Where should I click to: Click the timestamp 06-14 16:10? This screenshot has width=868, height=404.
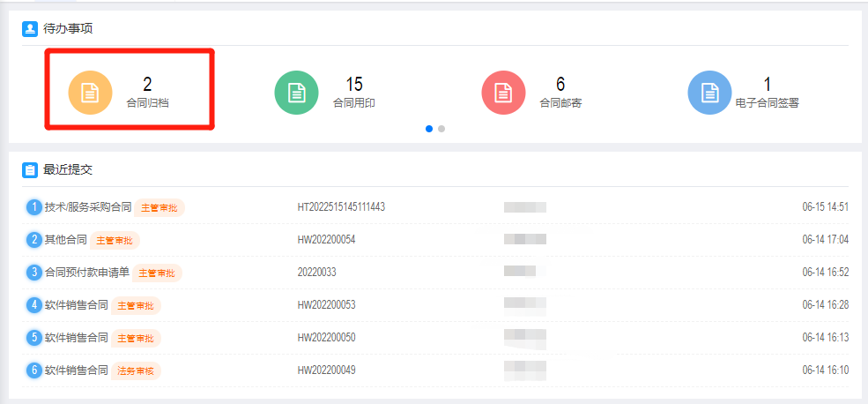tap(826, 370)
